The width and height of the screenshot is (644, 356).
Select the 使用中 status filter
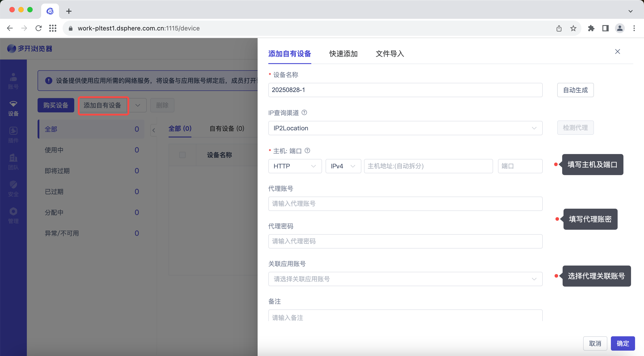pos(91,150)
